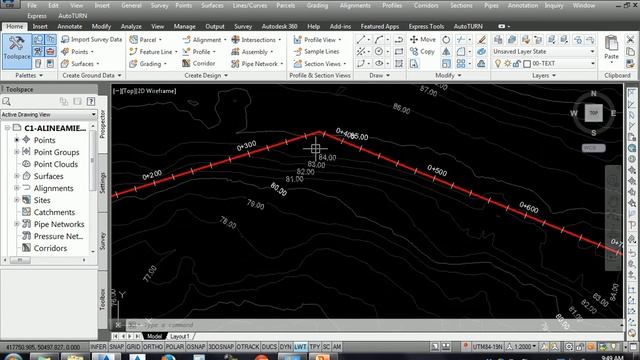640x360 pixels.
Task: Select the Move tool
Action: [423, 40]
